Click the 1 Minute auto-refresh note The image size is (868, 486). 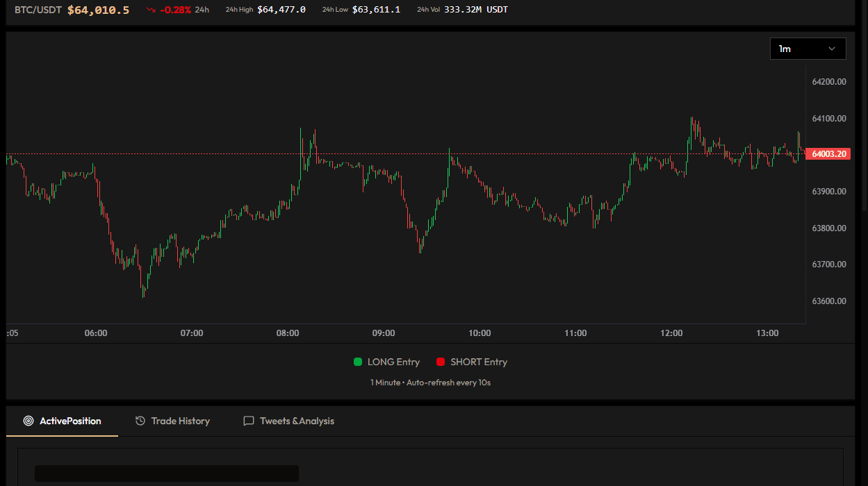click(x=431, y=383)
